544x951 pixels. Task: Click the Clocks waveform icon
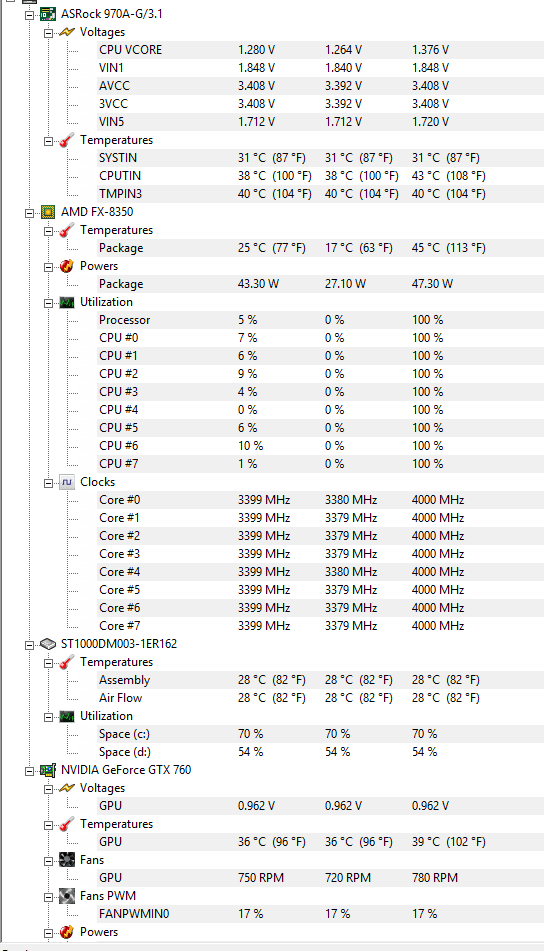point(67,482)
